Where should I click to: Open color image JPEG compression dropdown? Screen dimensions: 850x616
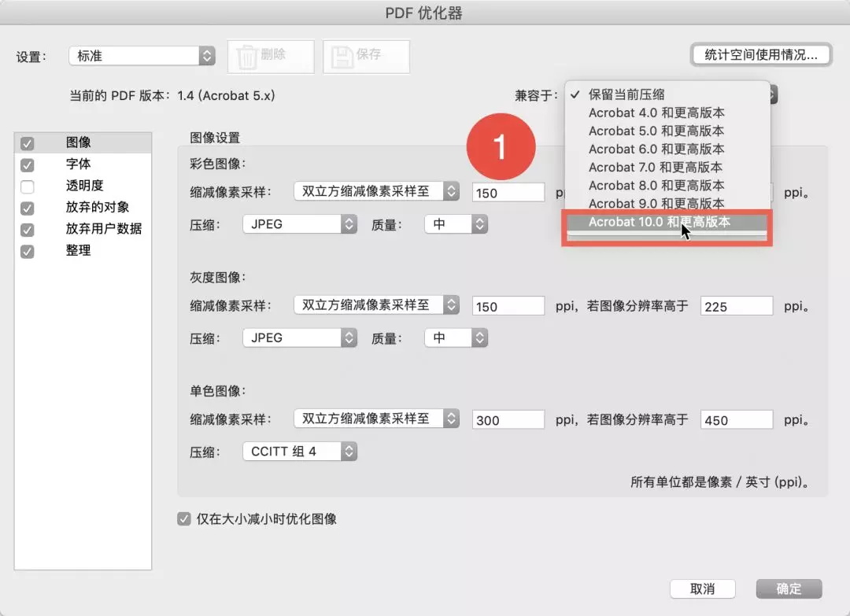(299, 224)
